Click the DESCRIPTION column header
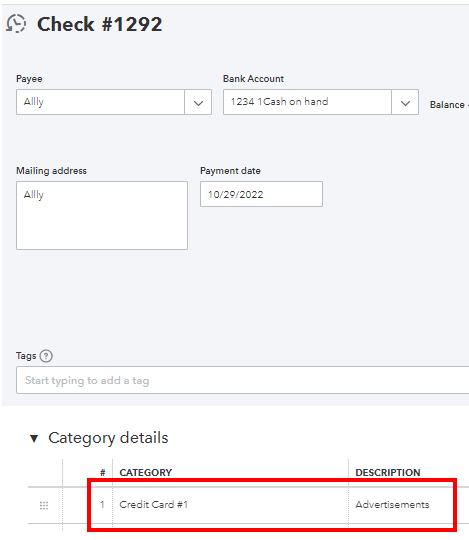 (x=388, y=472)
